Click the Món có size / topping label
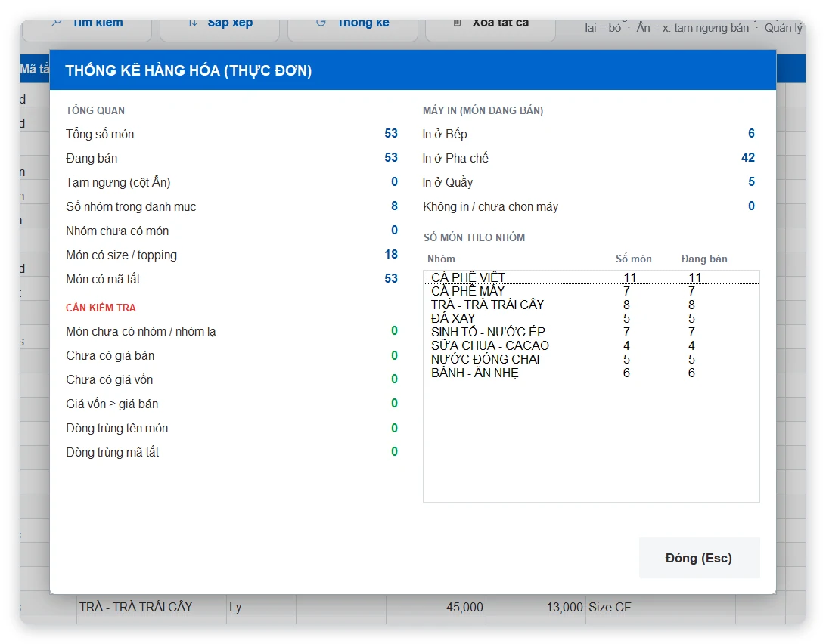Screen dimensions: 826x644 pyautogui.click(x=121, y=255)
